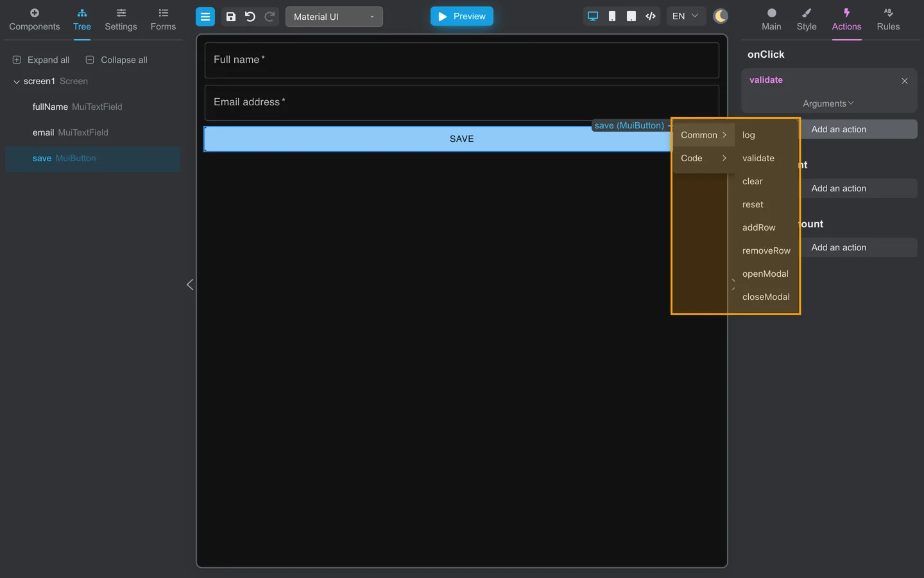Click the onClick section heading
This screenshot has width=924, height=578.
tap(766, 55)
